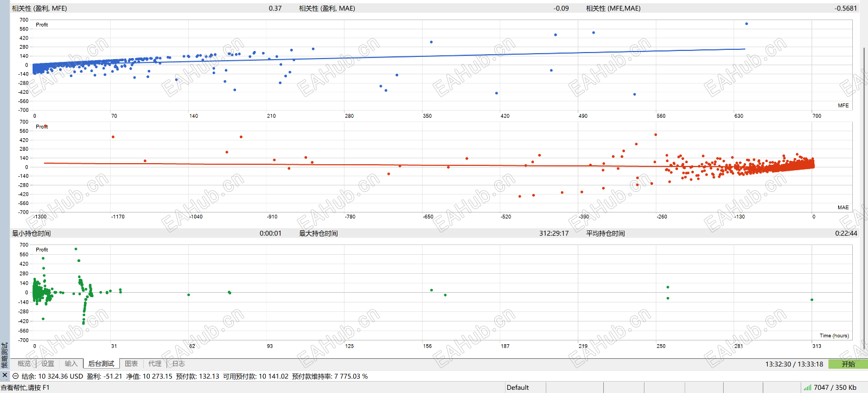Click the green 开始 button
The height and width of the screenshot is (393, 868).
point(848,364)
